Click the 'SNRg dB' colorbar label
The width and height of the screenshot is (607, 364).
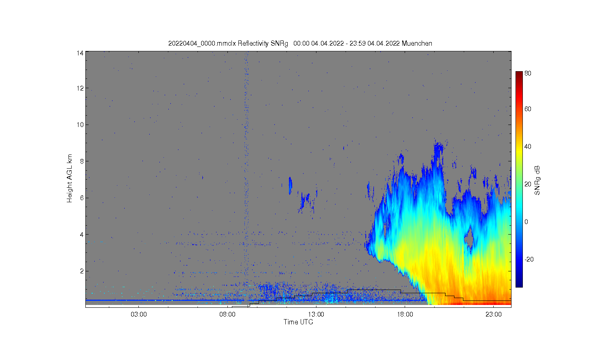[x=537, y=180]
